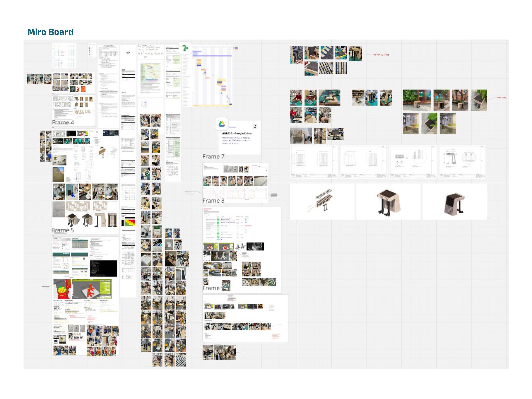This screenshot has width=532, height=399.
Task: Open the front-view assembled stool render
Action: [388, 202]
